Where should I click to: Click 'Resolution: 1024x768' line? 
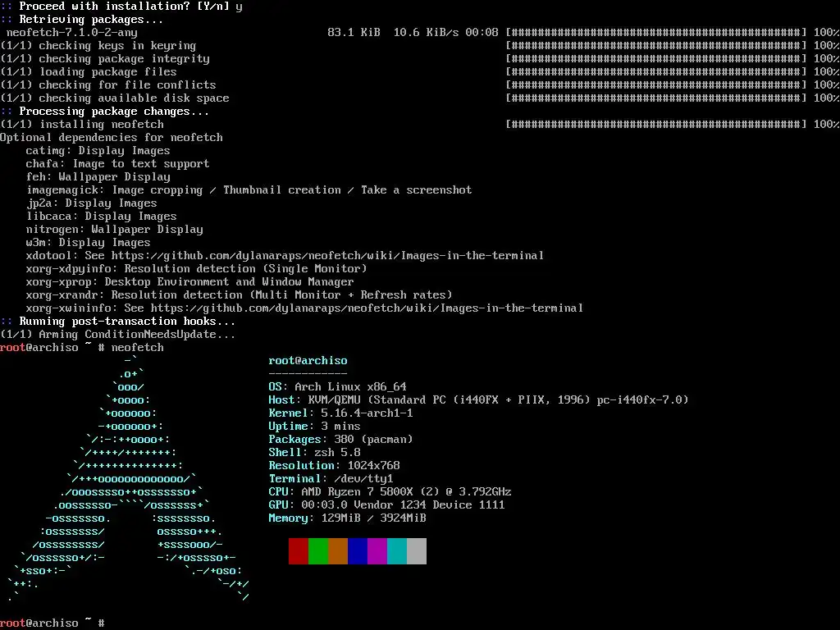coord(335,466)
